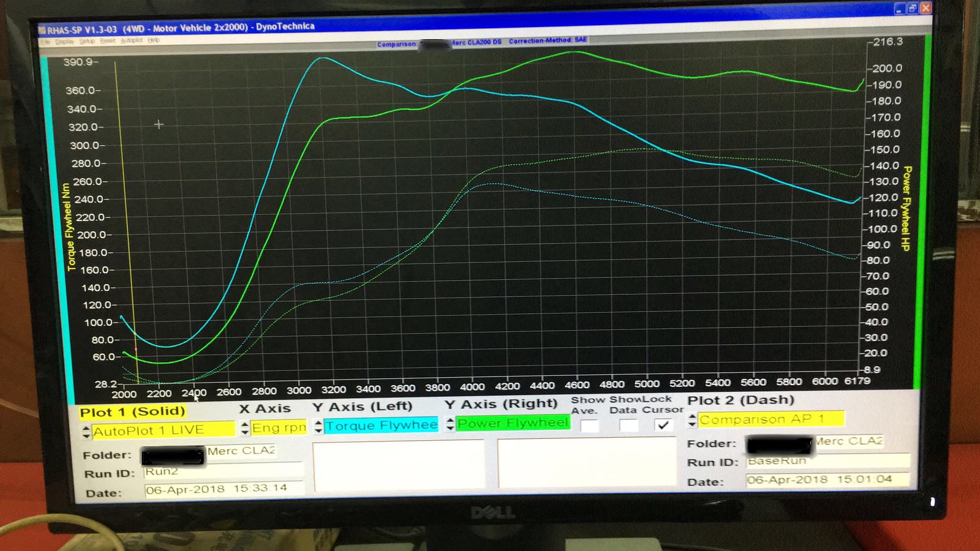Click the 8.9 power axis minimum value
This screenshot has width=980, height=551.
872,370
